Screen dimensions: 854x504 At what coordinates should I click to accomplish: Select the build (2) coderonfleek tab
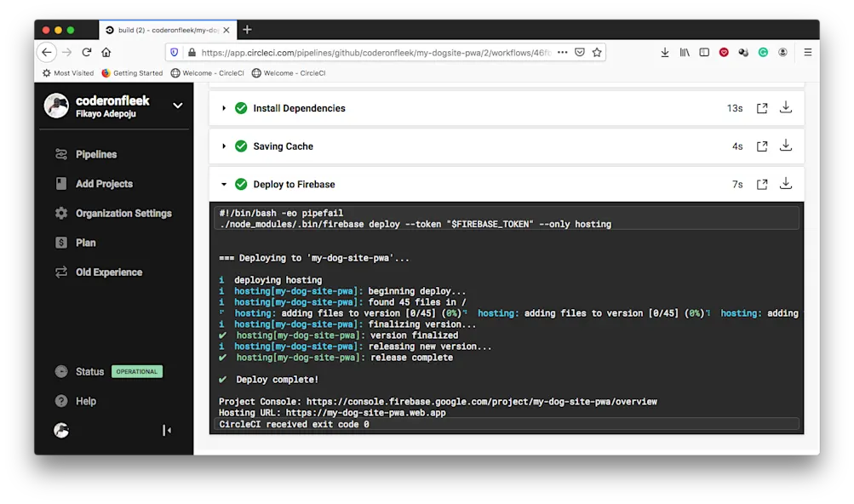pyautogui.click(x=168, y=30)
